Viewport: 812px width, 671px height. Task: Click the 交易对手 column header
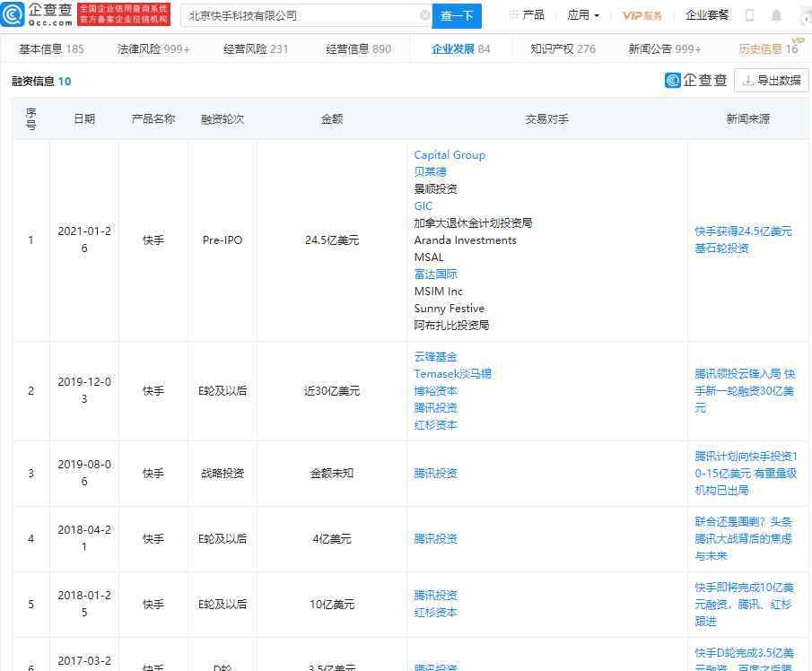pos(546,119)
